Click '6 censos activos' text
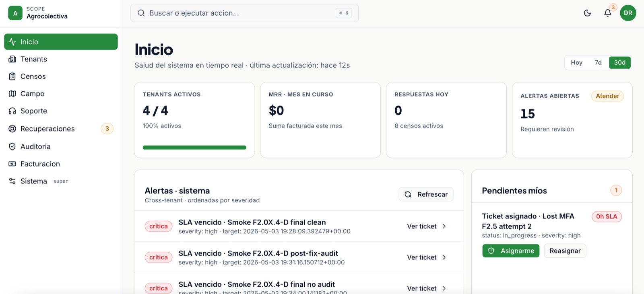This screenshot has width=644, height=294. tap(419, 126)
